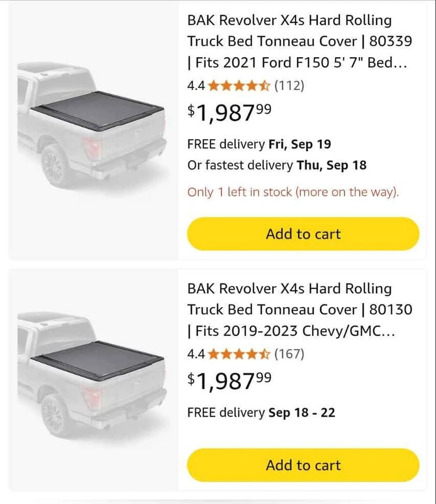Click the $1,987.99 price on the Chevy/GMC listing
Viewport: 436px width, 504px height.
coord(230,381)
